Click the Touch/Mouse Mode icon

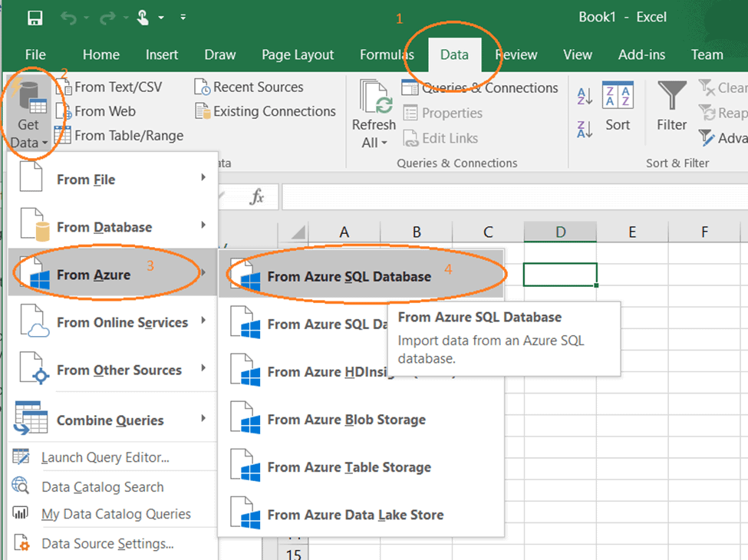pos(143,18)
